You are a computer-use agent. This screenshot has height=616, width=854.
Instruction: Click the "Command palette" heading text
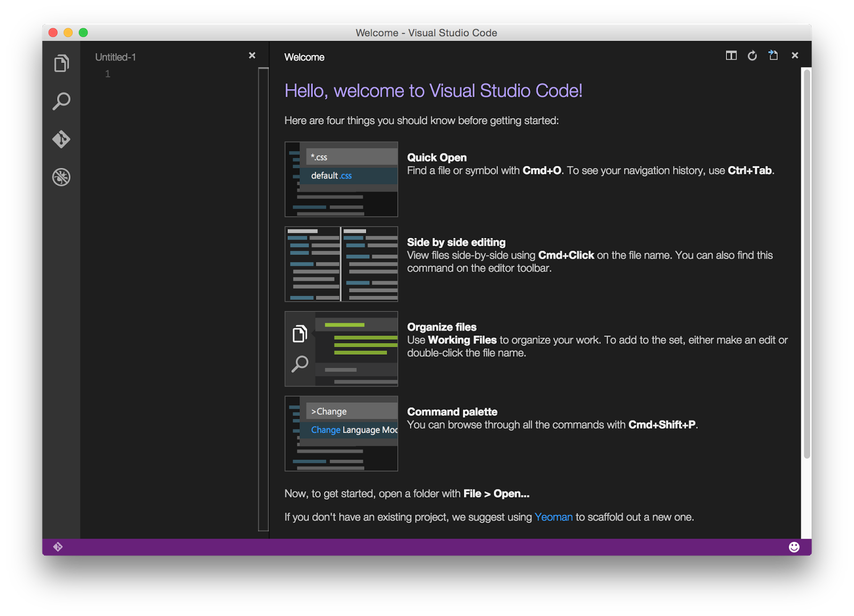pos(452,412)
